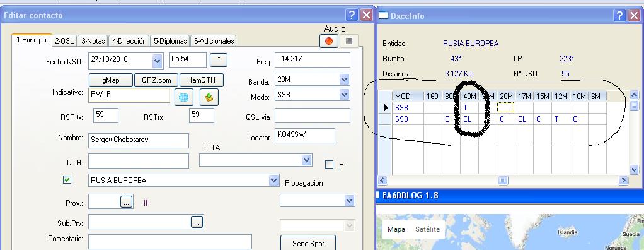The height and width of the screenshot is (250, 644).
Task: Click the Indicativo field containing RW1F
Action: (129, 95)
